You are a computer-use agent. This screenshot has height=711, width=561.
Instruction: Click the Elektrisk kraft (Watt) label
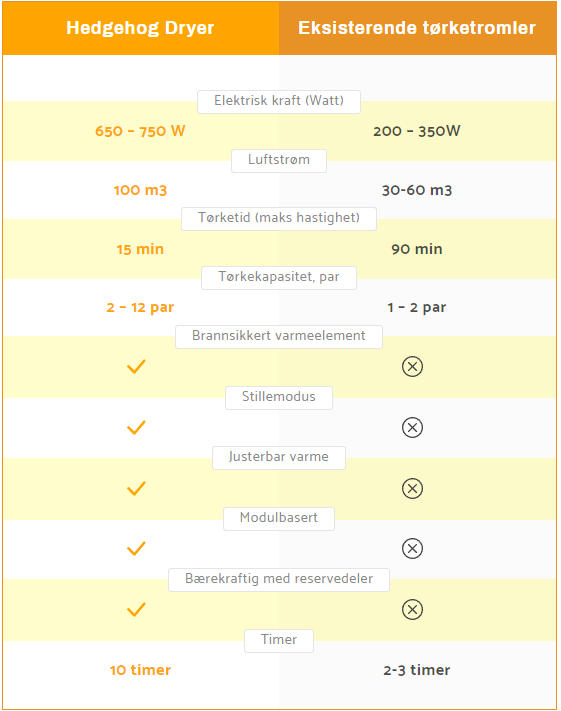click(x=279, y=102)
